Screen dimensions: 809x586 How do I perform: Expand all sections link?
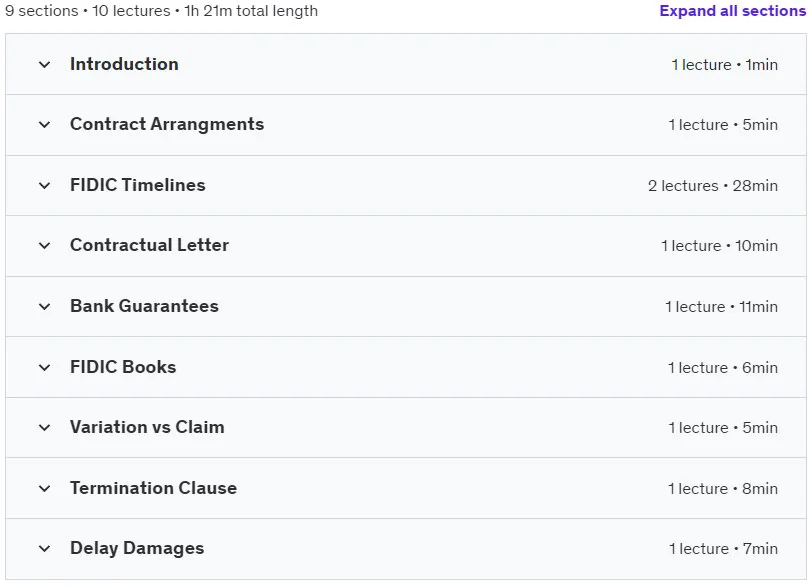click(x=732, y=11)
